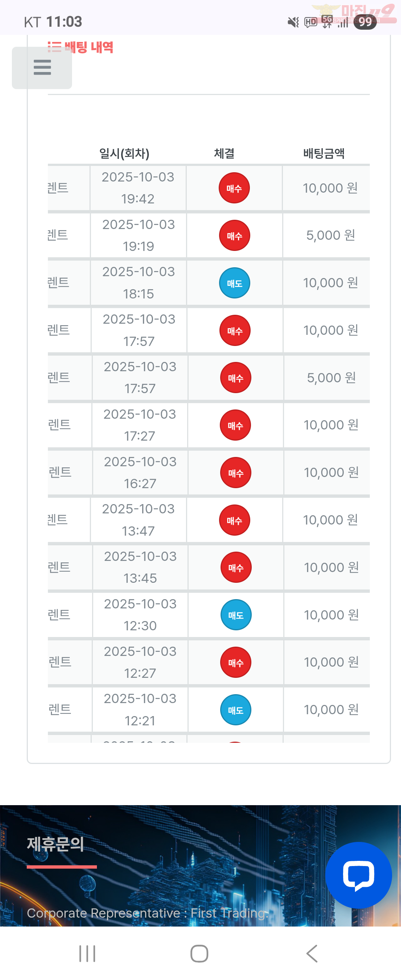Open the hamburger menu

42,67
